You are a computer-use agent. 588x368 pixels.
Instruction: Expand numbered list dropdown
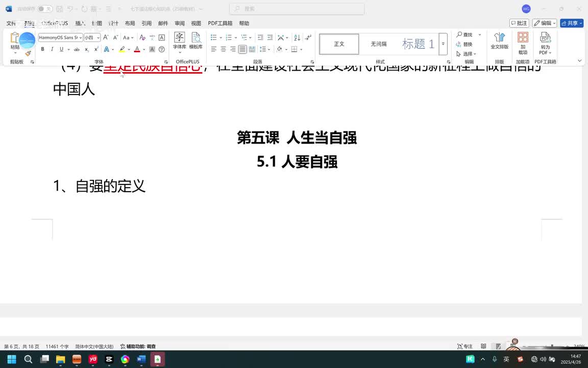tap(235, 37)
